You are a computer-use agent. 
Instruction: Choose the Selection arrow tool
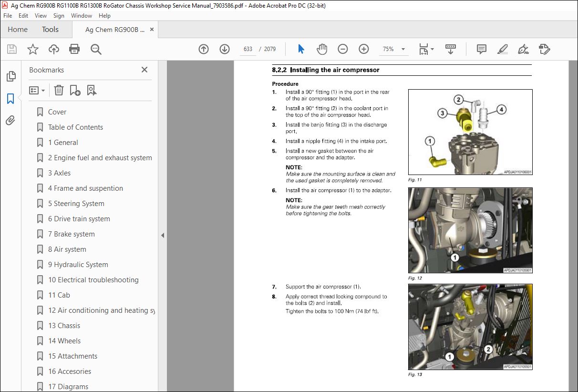(301, 49)
